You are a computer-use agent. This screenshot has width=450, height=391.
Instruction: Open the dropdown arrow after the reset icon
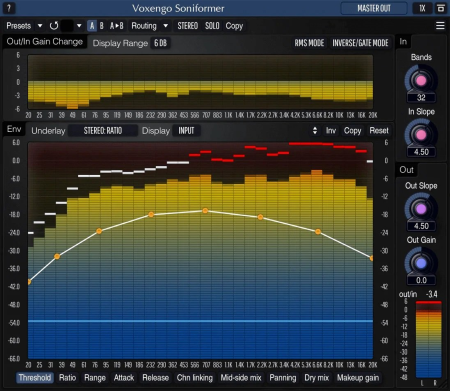[79, 26]
